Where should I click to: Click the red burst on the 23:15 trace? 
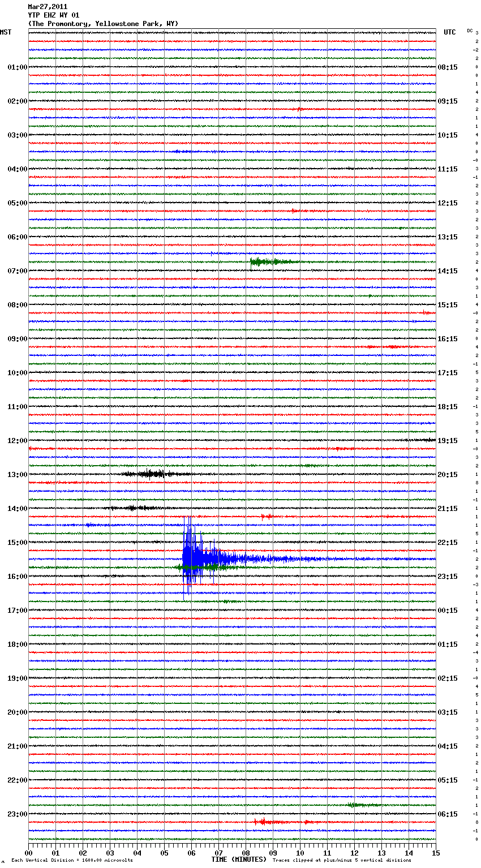(x=265, y=822)
